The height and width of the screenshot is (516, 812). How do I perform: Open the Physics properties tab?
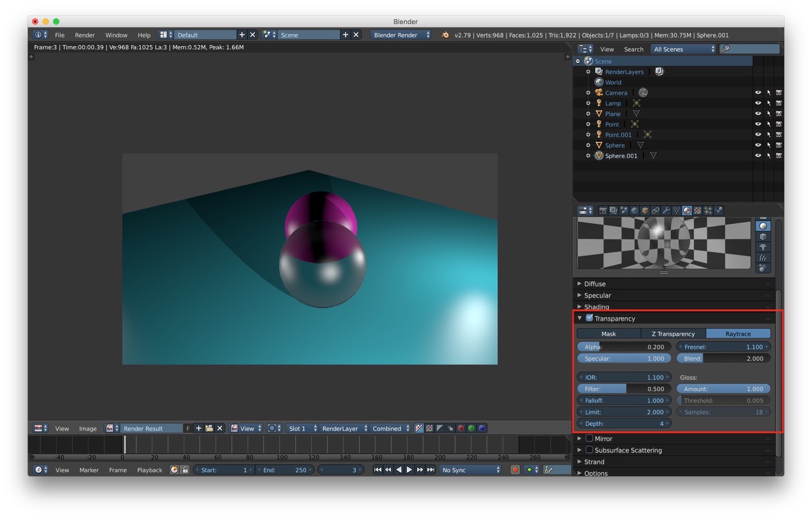(x=719, y=210)
